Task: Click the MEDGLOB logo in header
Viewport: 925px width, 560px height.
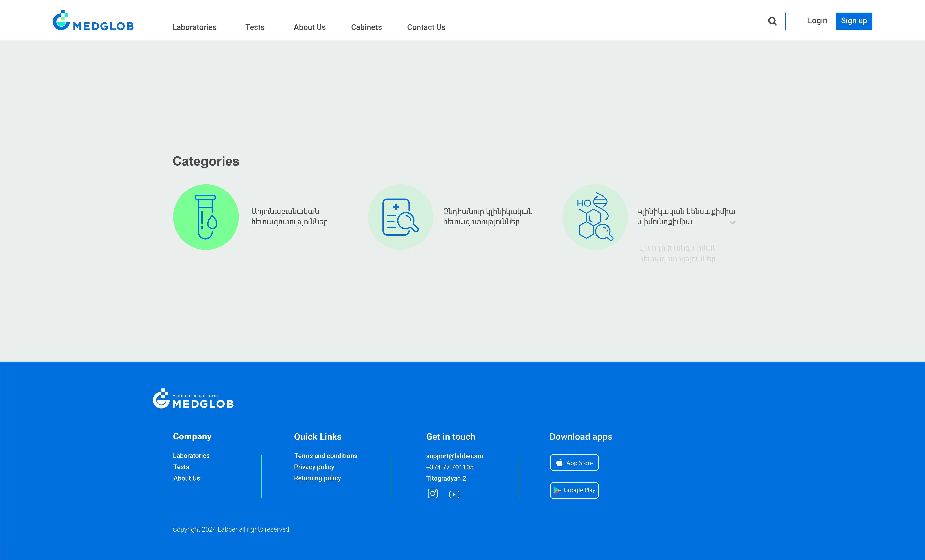Action: point(93,21)
